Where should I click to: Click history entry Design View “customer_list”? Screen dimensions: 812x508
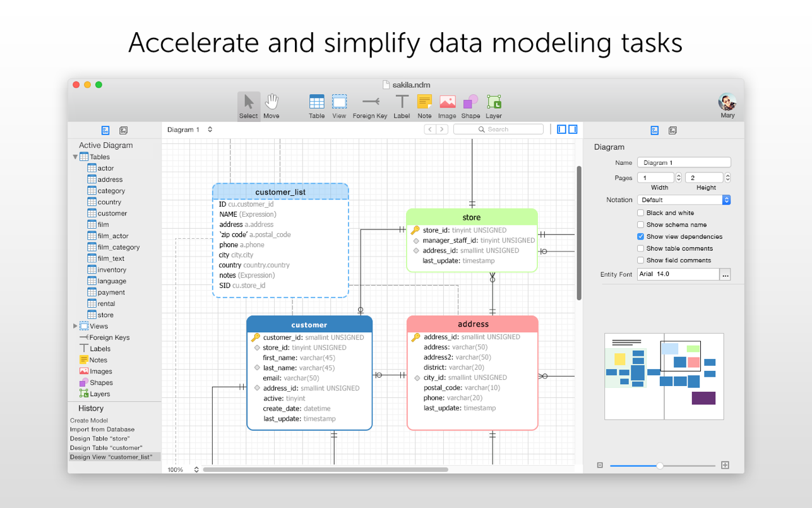pos(114,457)
